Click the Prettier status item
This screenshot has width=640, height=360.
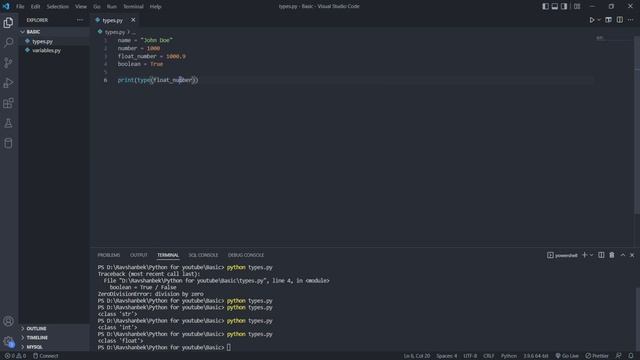pyautogui.click(x=597, y=356)
